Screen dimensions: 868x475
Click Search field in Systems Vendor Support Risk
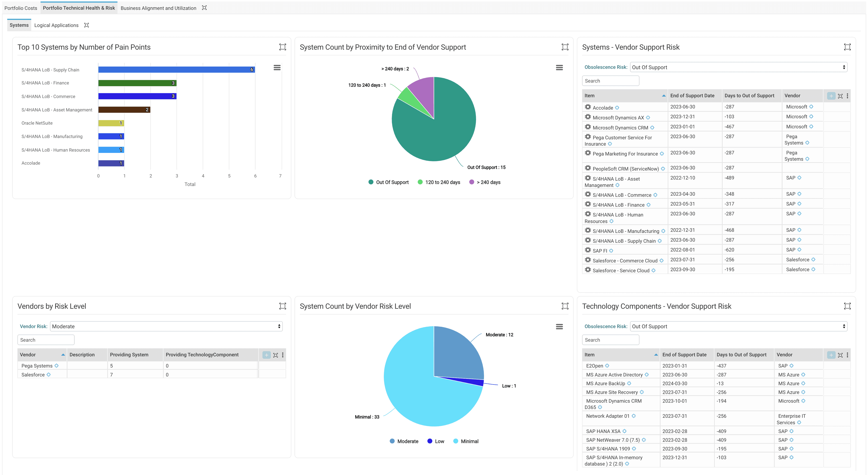pos(611,81)
